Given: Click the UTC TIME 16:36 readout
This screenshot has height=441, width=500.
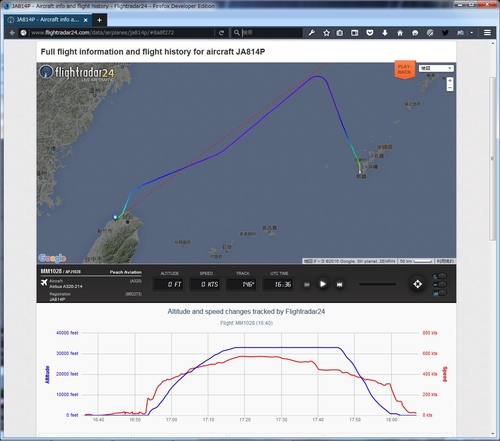Looking at the screenshot, I should pos(278,284).
